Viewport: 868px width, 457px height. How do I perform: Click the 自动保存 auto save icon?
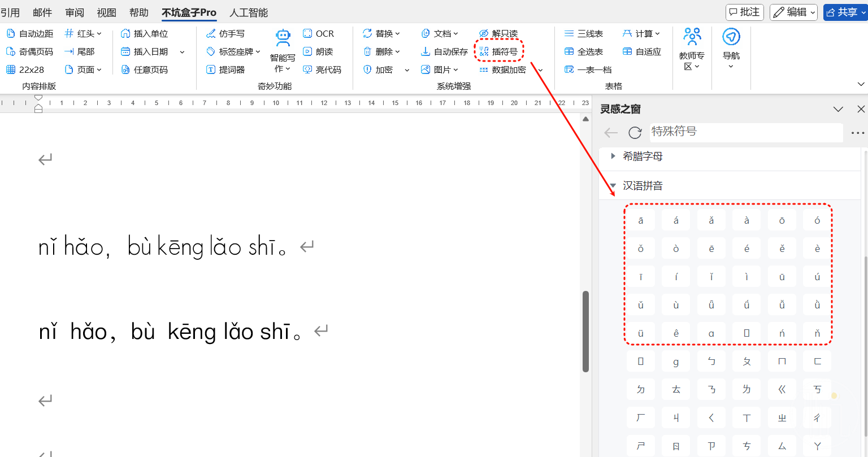426,52
